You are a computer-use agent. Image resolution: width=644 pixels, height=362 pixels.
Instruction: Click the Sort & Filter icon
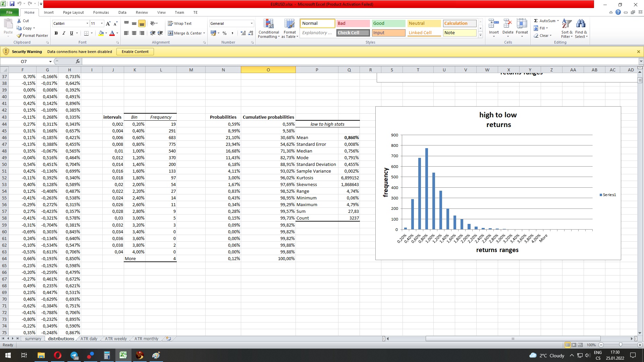pos(567,24)
